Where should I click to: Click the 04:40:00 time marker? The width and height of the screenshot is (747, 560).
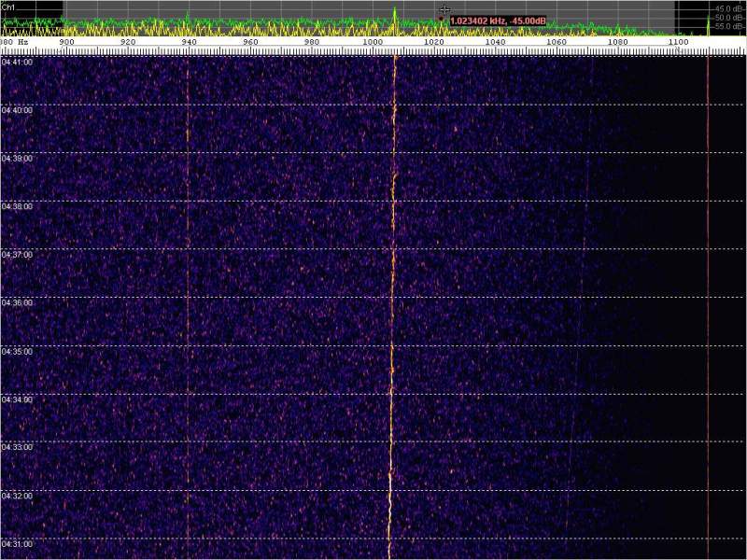[x=17, y=110]
